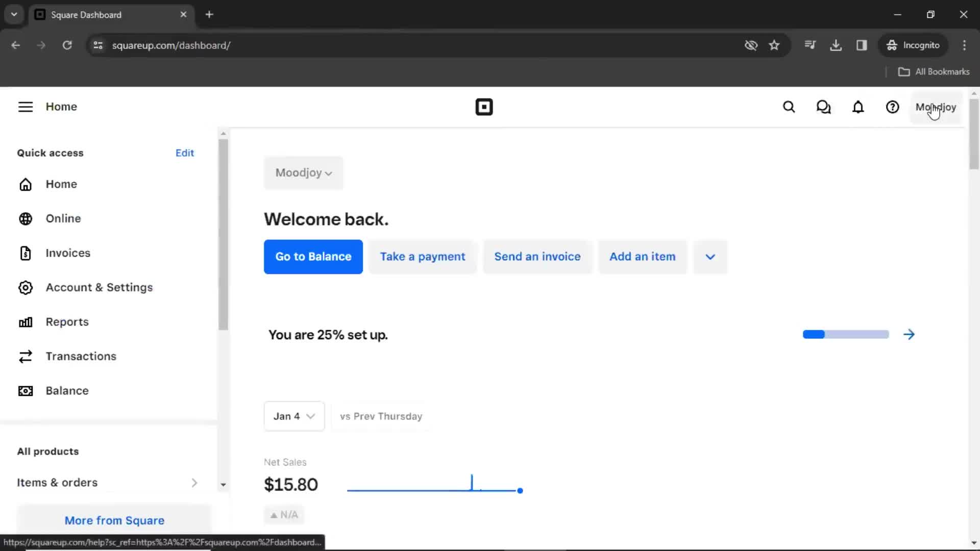Click vs Prev Thursday comparison button
Viewport: 980px width, 551px height.
pyautogui.click(x=381, y=416)
